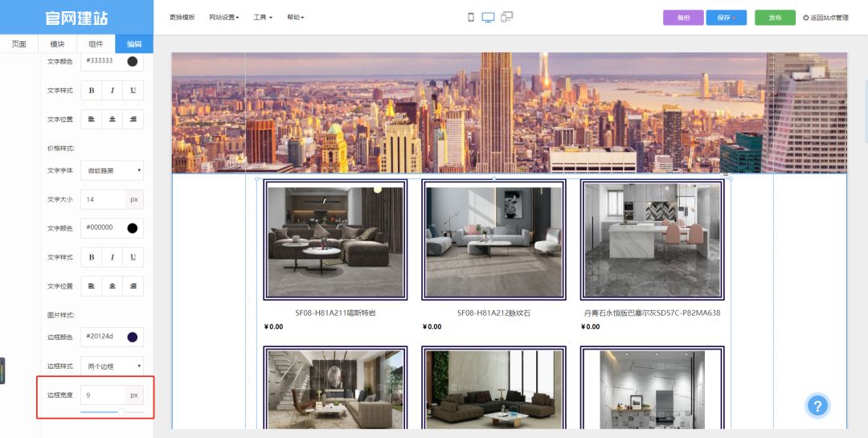The width and height of the screenshot is (868, 438).
Task: Click the 边框宽度 input field showing 9
Action: click(103, 395)
